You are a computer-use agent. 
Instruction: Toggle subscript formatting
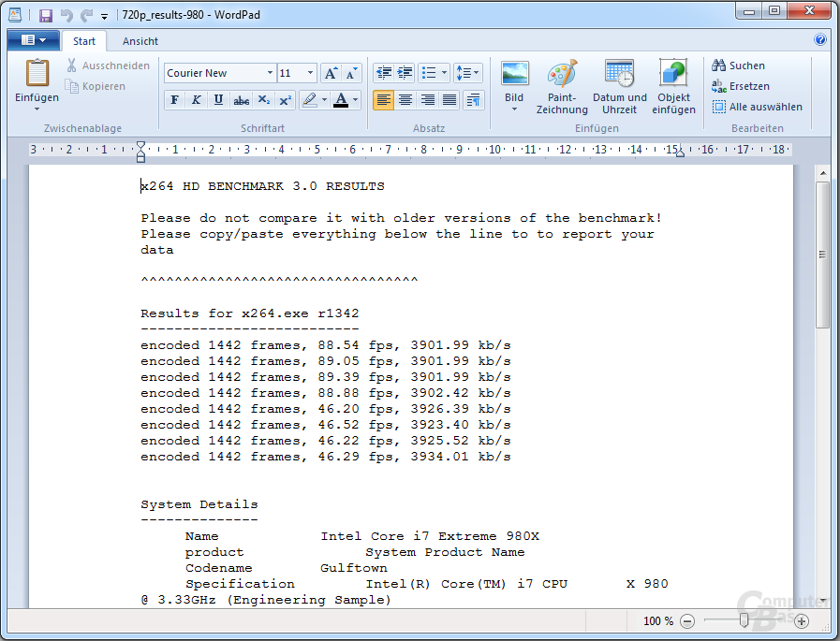pos(263,99)
